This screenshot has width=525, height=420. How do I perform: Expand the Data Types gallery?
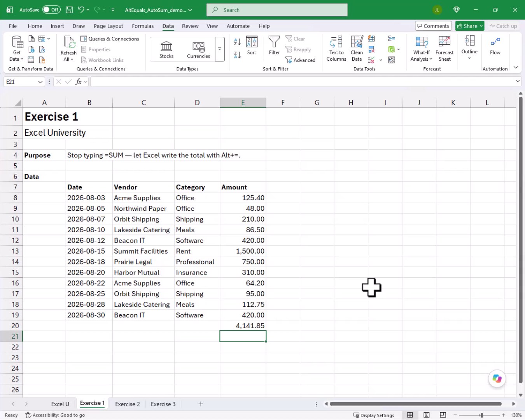click(220, 49)
